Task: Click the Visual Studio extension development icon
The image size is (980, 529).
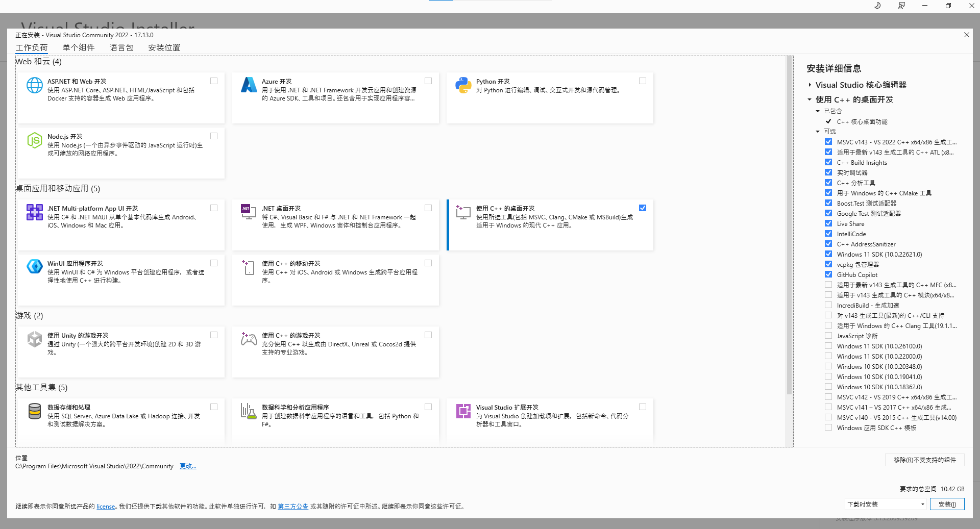Action: click(x=463, y=411)
